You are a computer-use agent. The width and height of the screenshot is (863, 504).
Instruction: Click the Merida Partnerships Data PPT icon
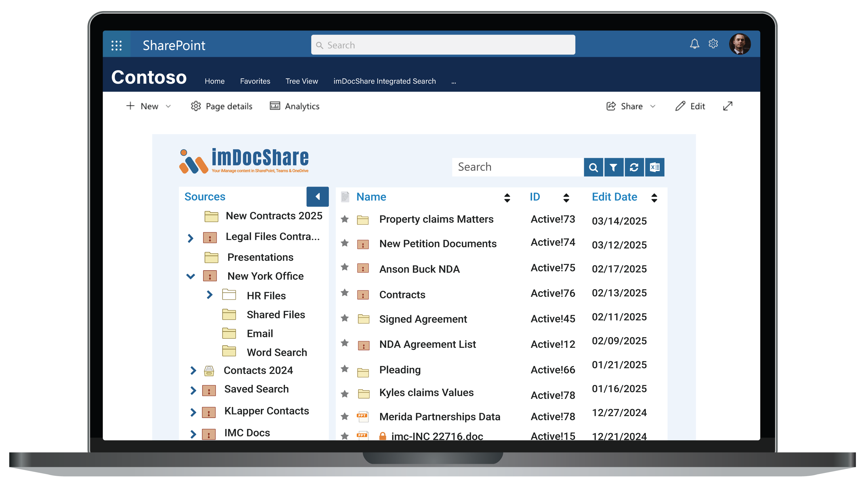362,416
